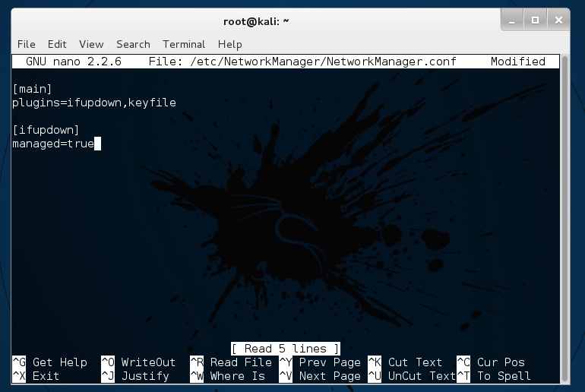Place cursor on plugins=ifupdown,keyfile line

click(93, 103)
